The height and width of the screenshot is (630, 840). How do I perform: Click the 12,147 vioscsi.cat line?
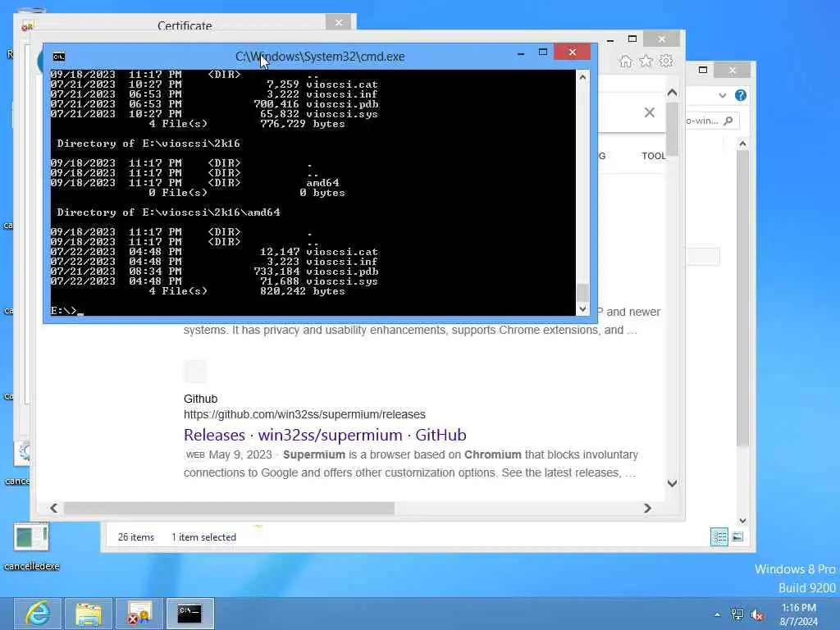click(x=214, y=252)
